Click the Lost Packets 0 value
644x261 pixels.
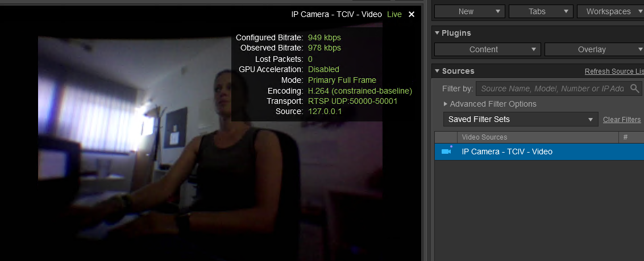[x=310, y=59]
